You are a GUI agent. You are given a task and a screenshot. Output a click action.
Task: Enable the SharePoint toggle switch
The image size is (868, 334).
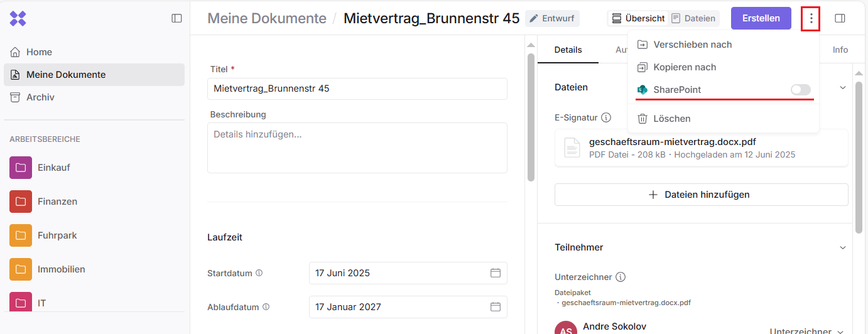point(800,90)
